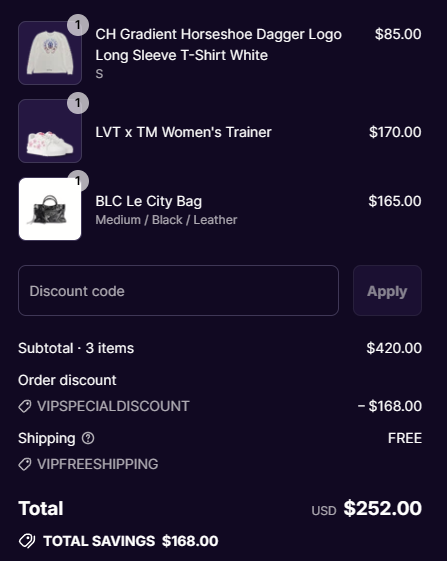447x561 pixels.
Task: Click the VIPFREESHIPPING tag icon
Action: pyautogui.click(x=25, y=464)
